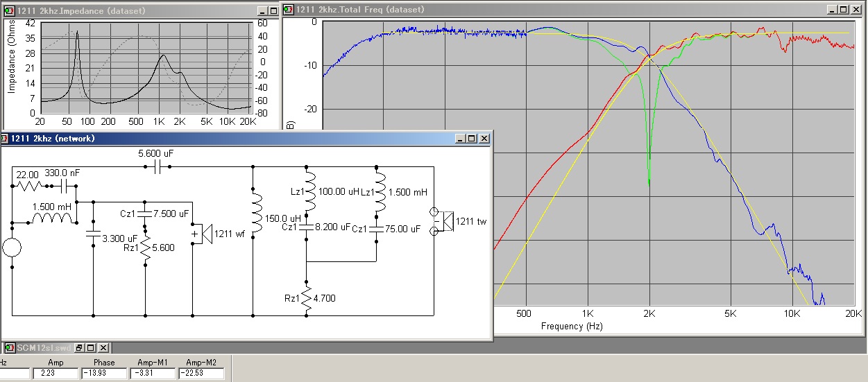Click the "3.300 uF" capacitor value label
Screen dimensions: 868x382
click(x=120, y=238)
